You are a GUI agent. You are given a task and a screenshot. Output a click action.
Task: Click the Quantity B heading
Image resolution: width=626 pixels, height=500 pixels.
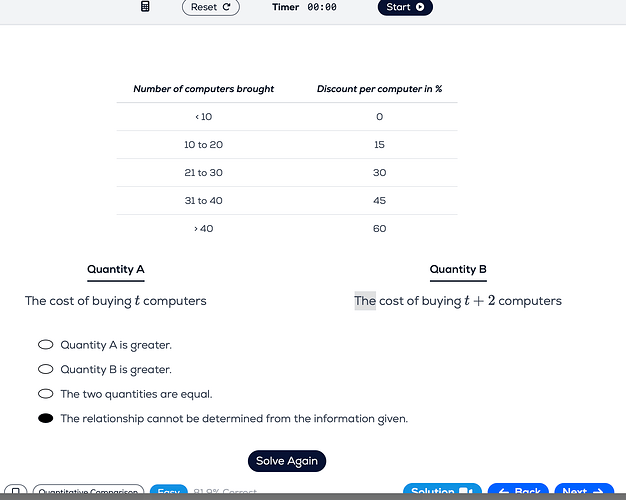458,270
